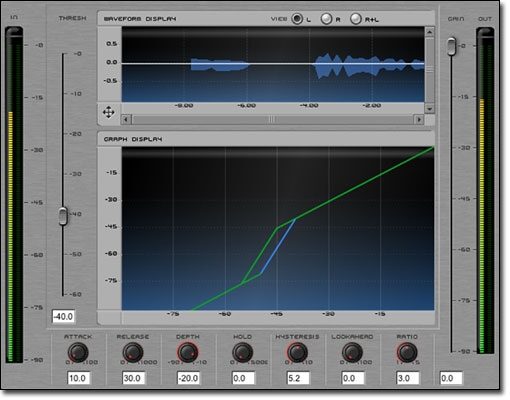Click the Attack value field 10.0
The width and height of the screenshot is (510, 400).
[x=78, y=378]
